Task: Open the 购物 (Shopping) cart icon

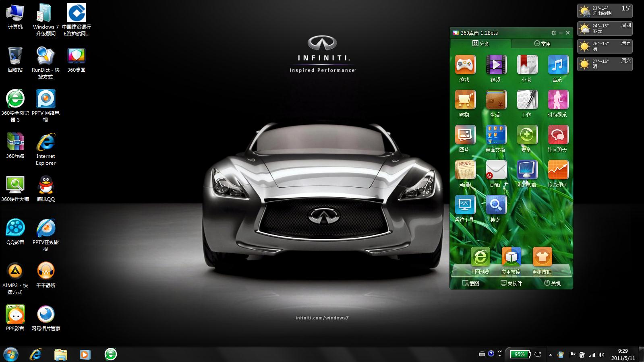Action: [x=465, y=100]
